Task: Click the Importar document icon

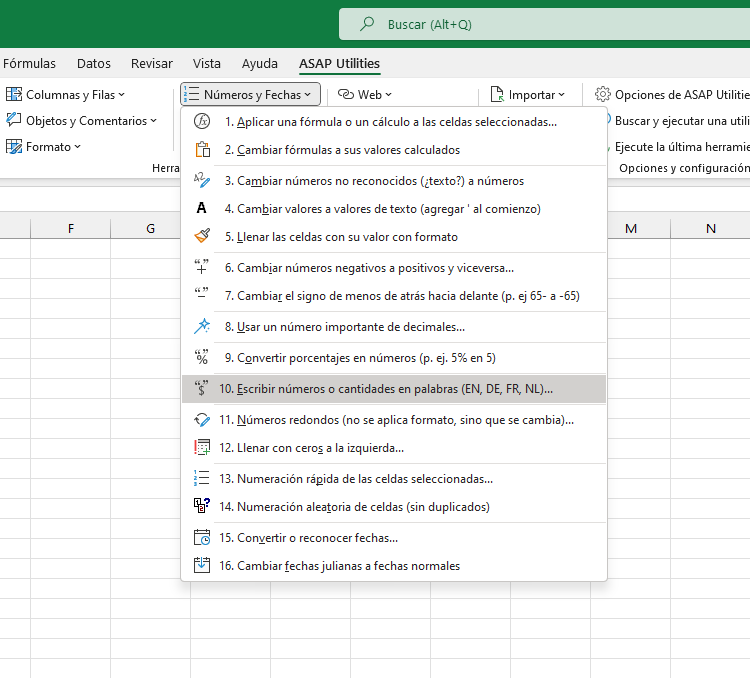Action: click(497, 94)
